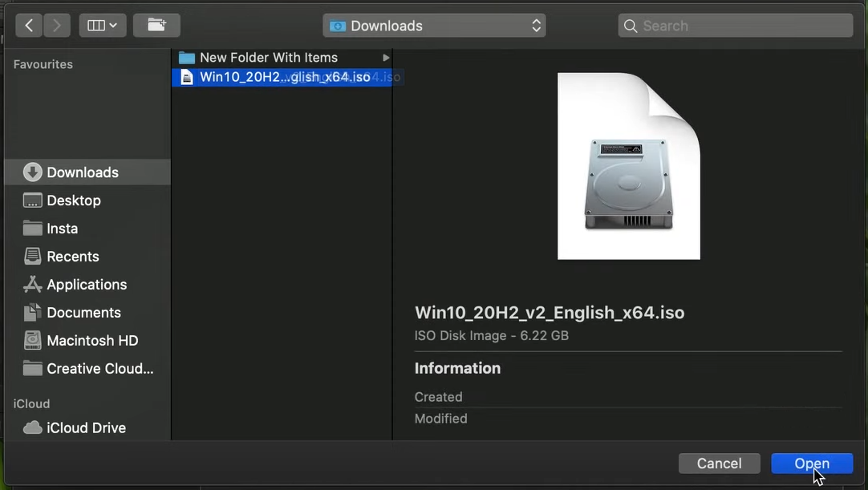This screenshot has width=868, height=490.
Task: Click the Favourites section header
Action: click(43, 64)
